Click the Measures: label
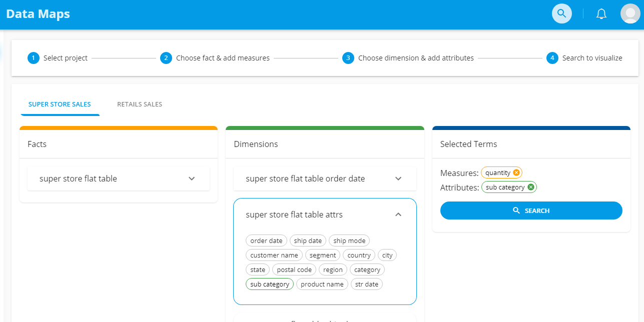 coord(459,173)
